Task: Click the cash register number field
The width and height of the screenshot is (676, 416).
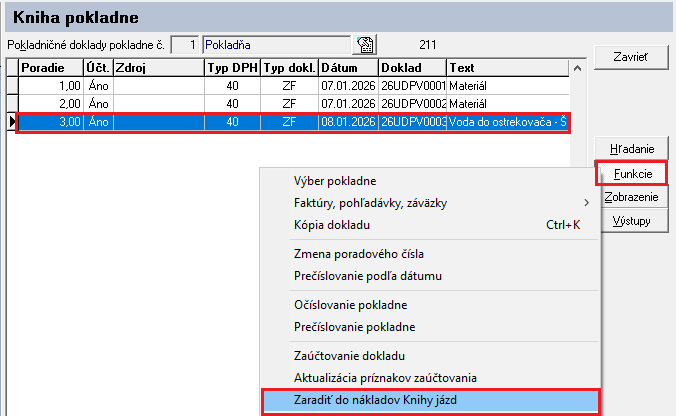Action: (x=184, y=45)
